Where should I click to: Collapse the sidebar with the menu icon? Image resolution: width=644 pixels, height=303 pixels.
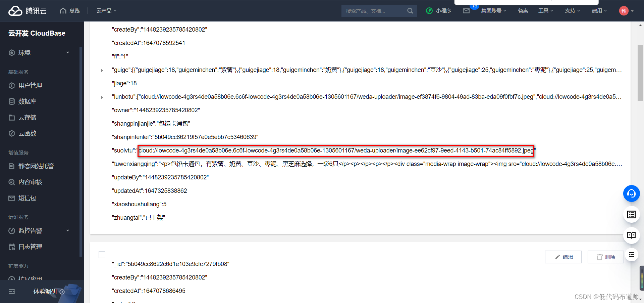[12, 292]
